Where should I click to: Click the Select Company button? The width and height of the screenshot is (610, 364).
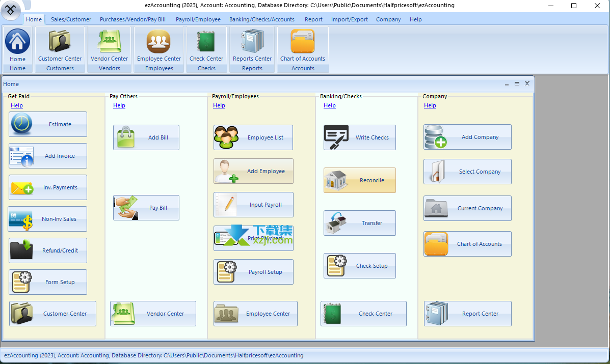coord(468,172)
